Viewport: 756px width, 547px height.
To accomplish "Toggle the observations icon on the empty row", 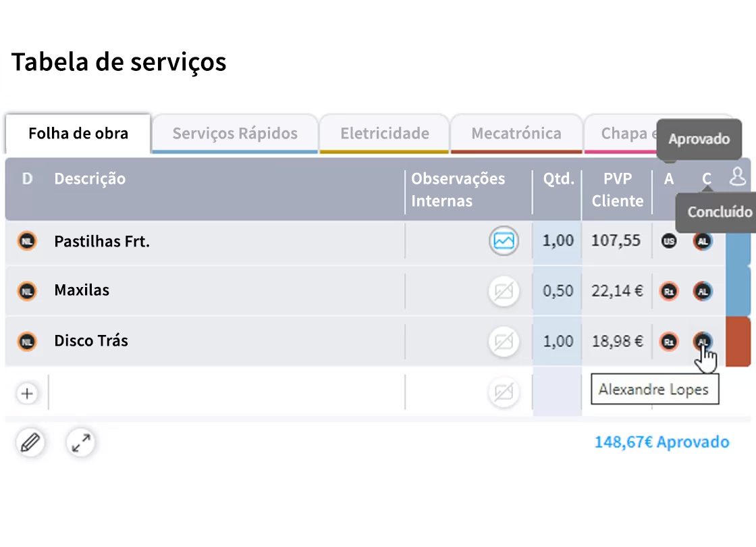I will pyautogui.click(x=504, y=392).
